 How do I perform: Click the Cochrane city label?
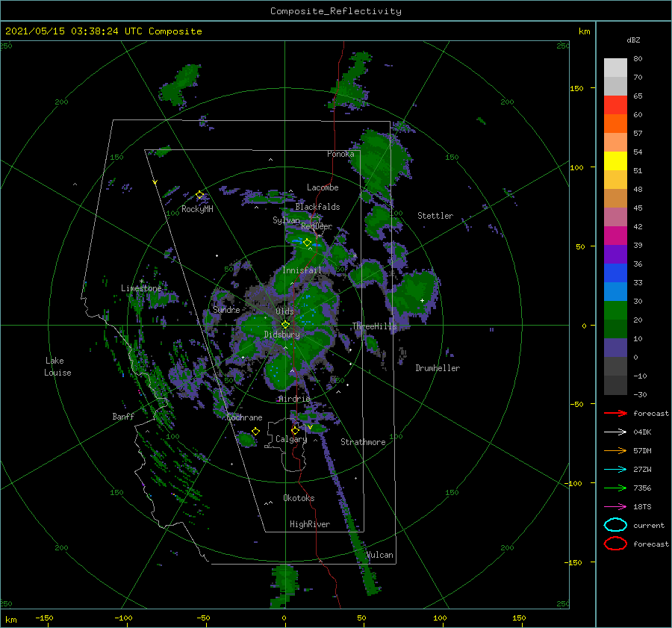pos(244,417)
